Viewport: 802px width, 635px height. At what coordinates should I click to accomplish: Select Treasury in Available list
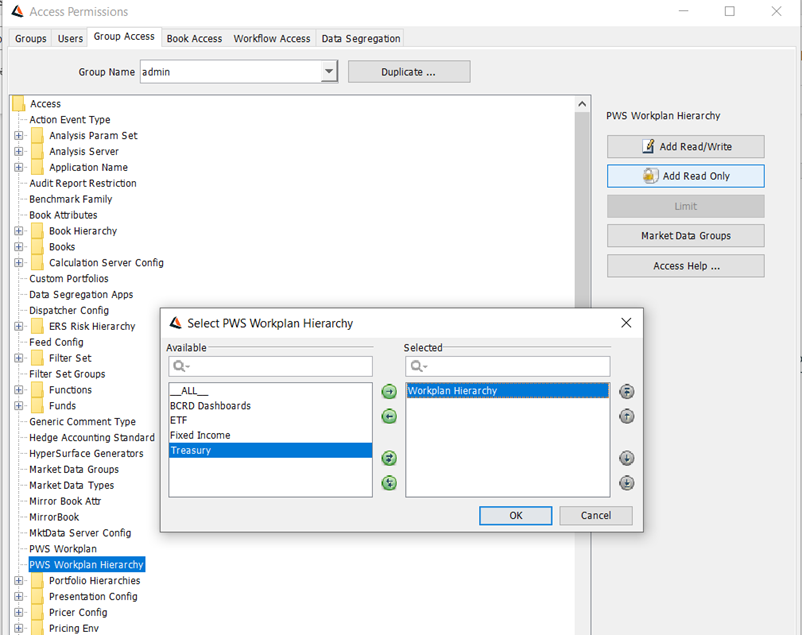point(271,450)
